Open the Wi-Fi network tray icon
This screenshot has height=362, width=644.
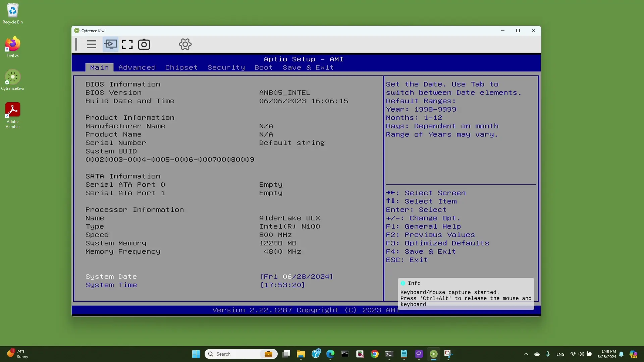573,354
